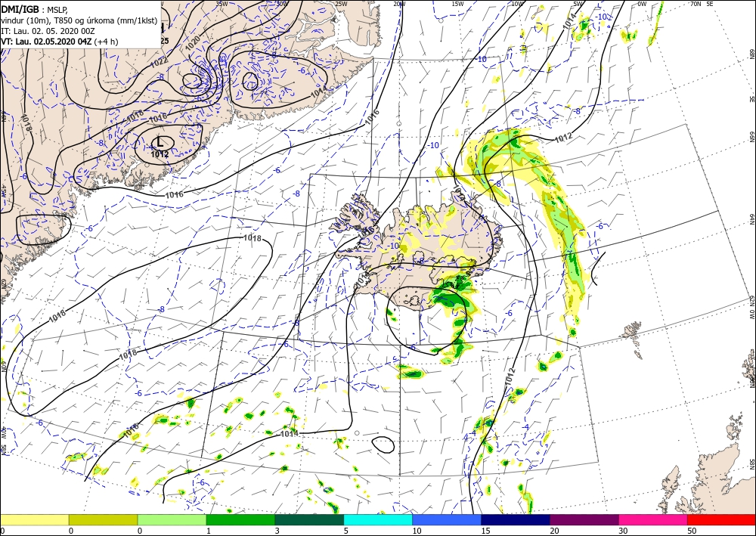Click the 15W longitude label

coord(457,4)
